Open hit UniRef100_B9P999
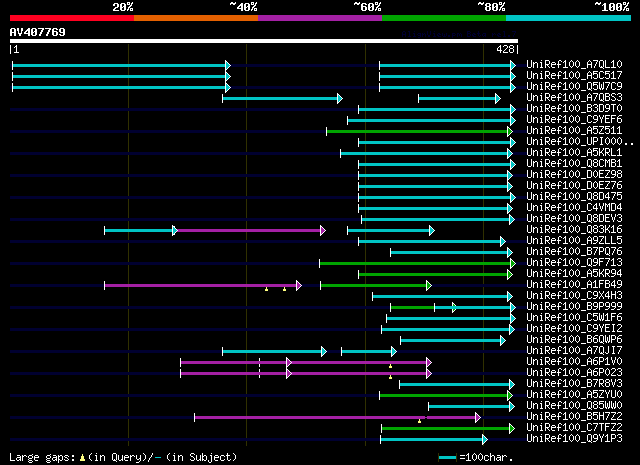Image resolution: width=640 pixels, height=465 pixels. (574, 307)
